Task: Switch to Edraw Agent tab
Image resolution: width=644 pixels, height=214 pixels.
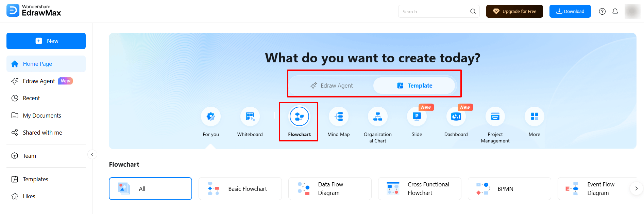Action: pos(332,86)
